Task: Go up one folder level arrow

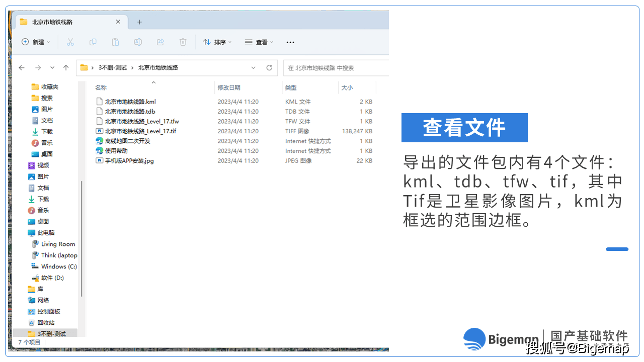Action: point(66,67)
